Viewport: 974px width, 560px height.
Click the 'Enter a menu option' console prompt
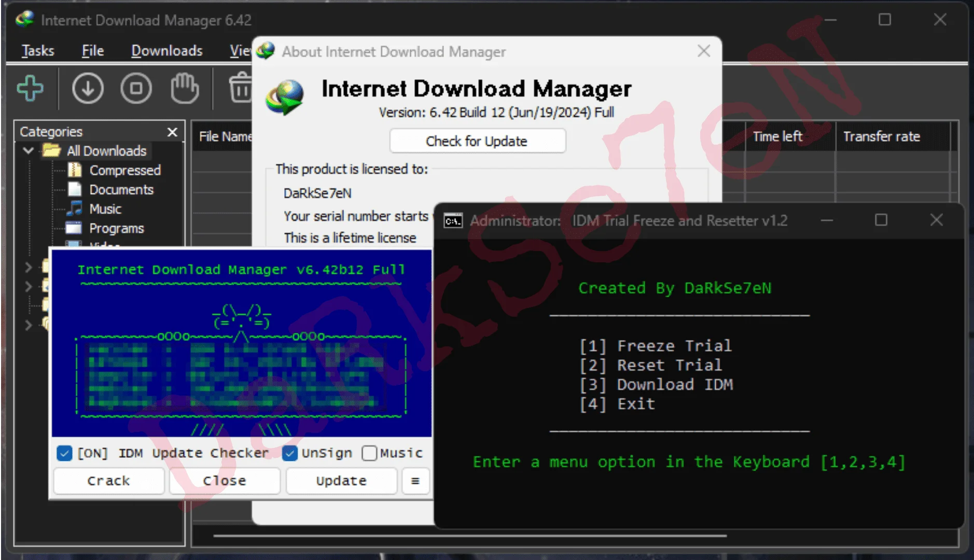[689, 461]
